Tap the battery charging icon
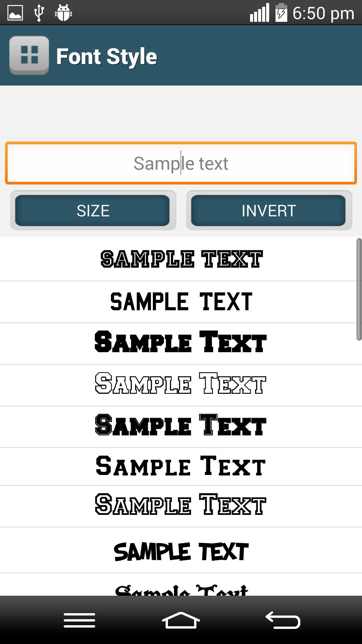362x644 pixels. (281, 13)
